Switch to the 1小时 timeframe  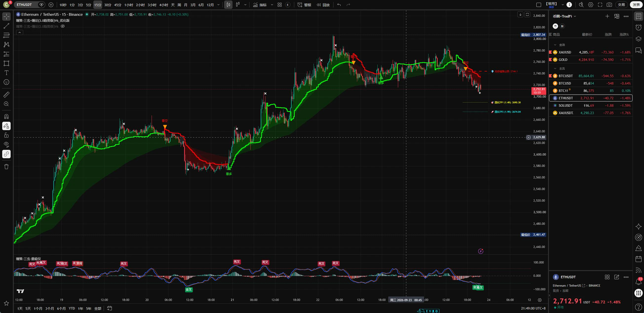point(129,5)
